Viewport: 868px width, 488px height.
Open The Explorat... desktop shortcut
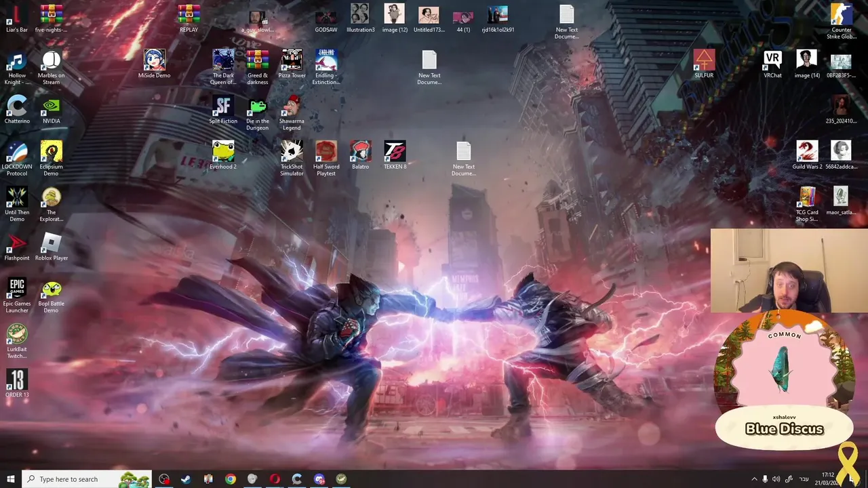[52, 205]
